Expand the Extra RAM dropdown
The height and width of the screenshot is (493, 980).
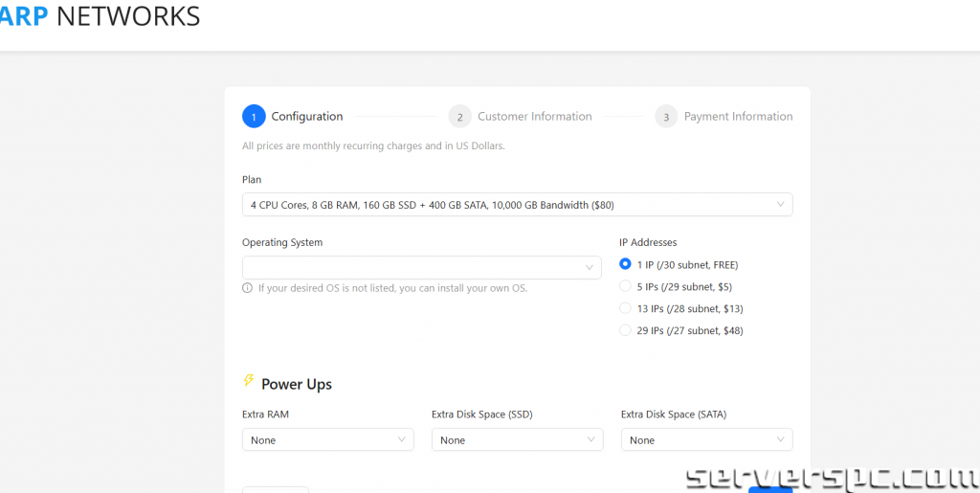pos(327,440)
